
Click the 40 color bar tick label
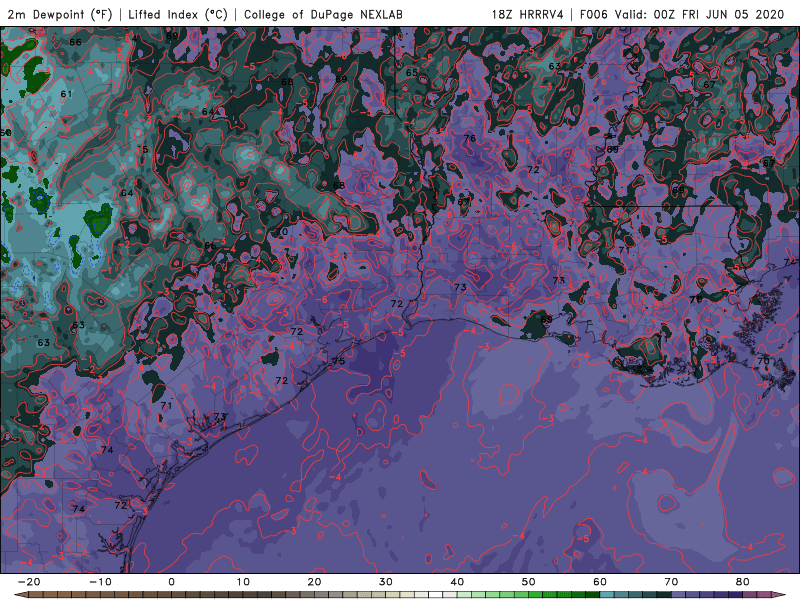pyautogui.click(x=457, y=582)
